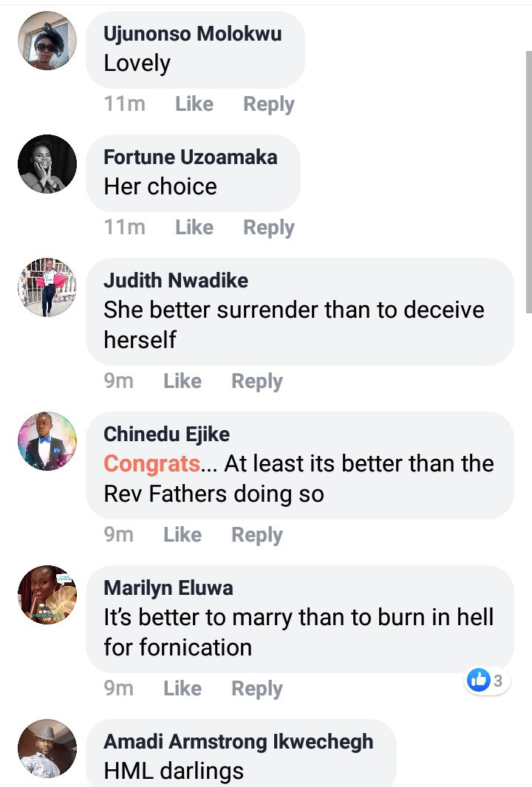Like Fortune Uzoamaka's "Her choice" comment
The height and width of the screenshot is (787, 532).
[x=194, y=228]
